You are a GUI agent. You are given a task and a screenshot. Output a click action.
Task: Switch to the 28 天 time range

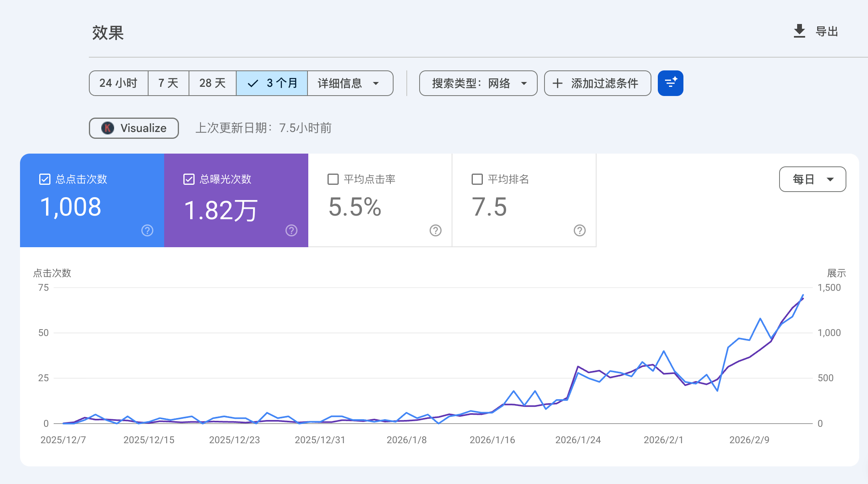point(212,83)
